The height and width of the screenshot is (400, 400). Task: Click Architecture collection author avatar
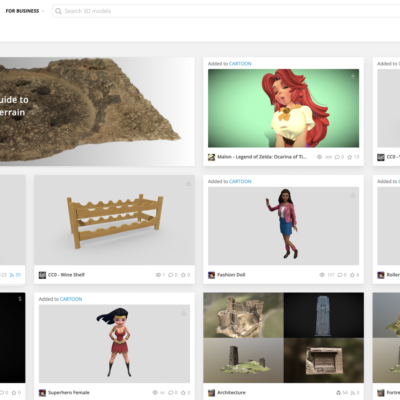click(211, 393)
